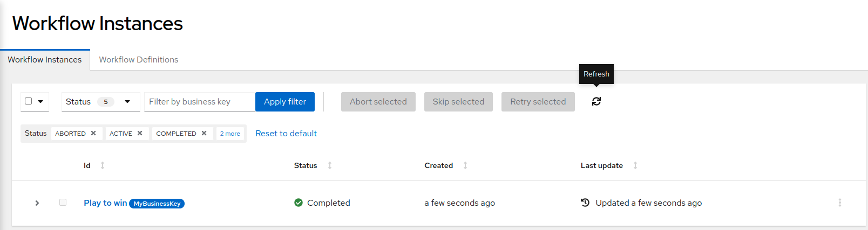Remove the ACTIVE status filter chip

[x=140, y=133]
